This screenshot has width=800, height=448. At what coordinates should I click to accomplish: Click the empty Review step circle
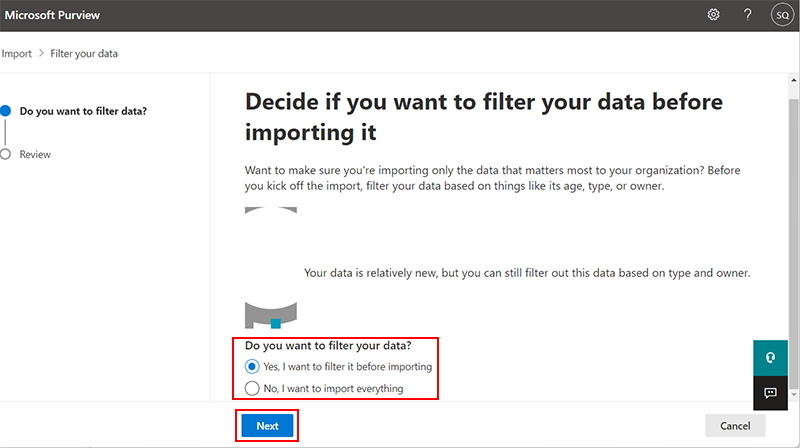pyautogui.click(x=6, y=154)
